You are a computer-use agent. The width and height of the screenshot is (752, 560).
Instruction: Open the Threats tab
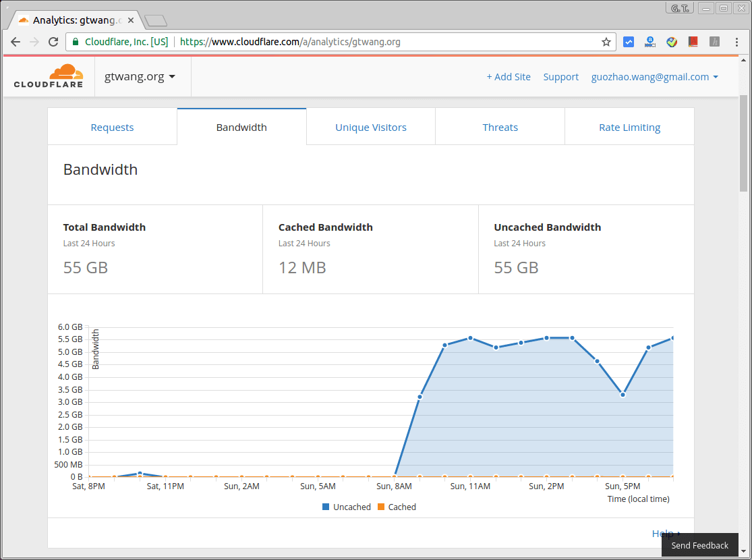[x=500, y=127]
